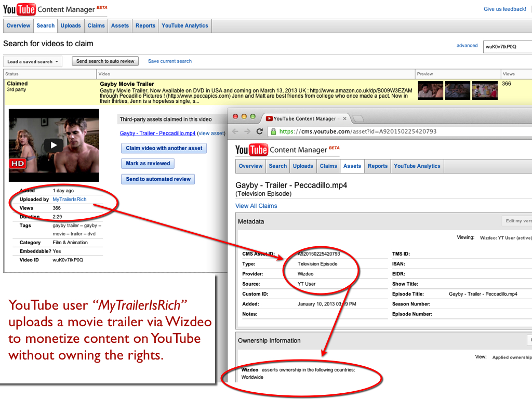Open Search tab in the front browser window

[x=278, y=166]
